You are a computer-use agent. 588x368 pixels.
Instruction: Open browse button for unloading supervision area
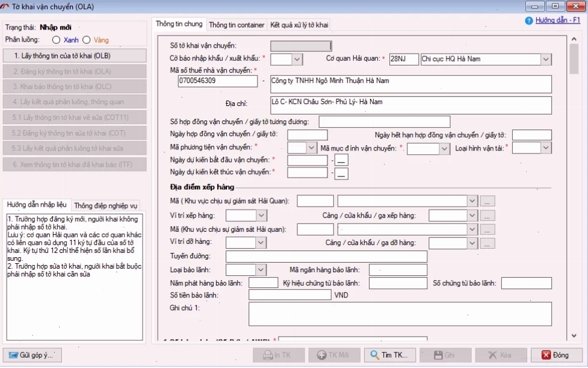point(487,229)
